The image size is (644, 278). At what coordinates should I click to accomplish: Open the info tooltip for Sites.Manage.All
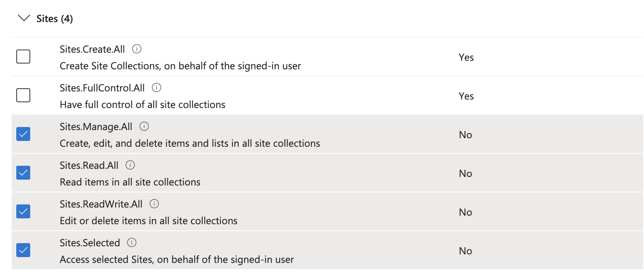[x=144, y=126]
